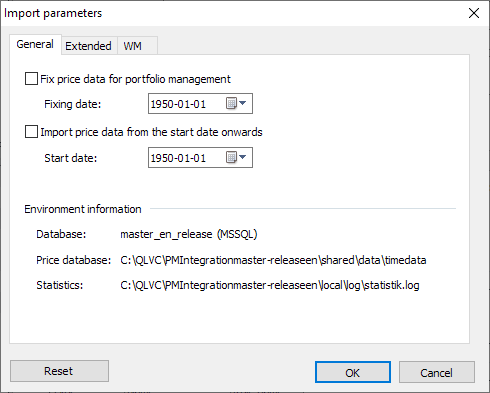Click the Statistics statistik.log path text
Viewport: 490px width, 393px height.
(x=270, y=285)
